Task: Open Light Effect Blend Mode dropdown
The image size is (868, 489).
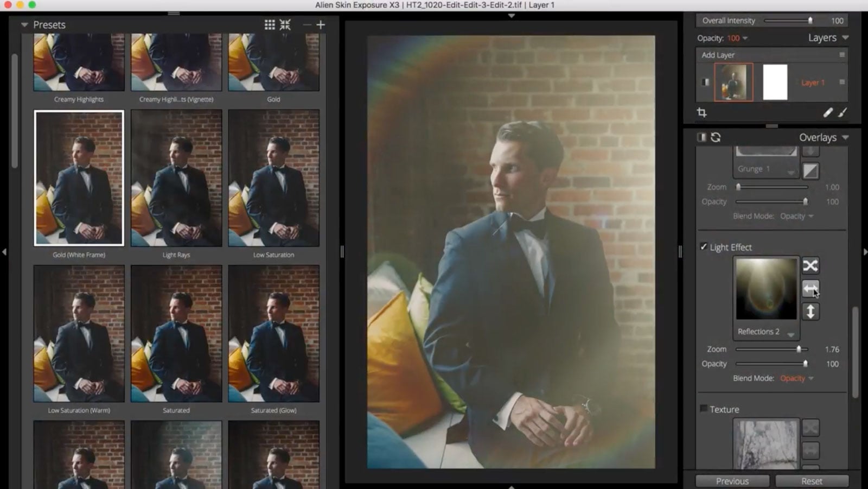Action: coord(796,378)
